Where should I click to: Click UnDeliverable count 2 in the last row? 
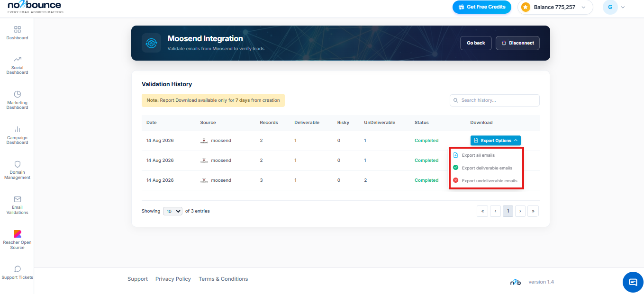click(365, 180)
